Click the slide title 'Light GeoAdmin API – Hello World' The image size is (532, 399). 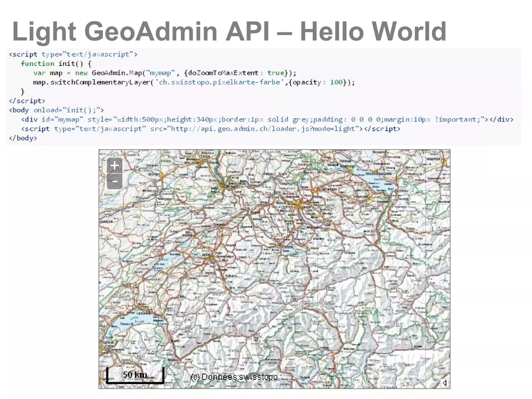(x=229, y=32)
